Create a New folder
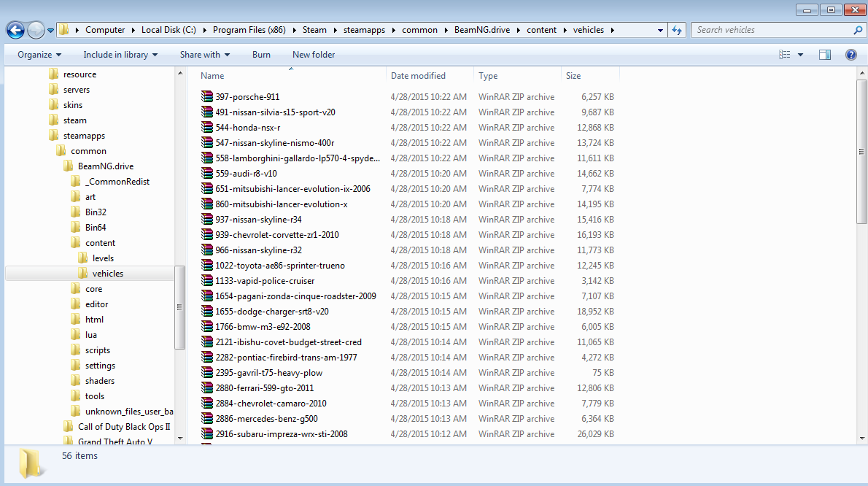This screenshot has width=868, height=486. [x=314, y=55]
